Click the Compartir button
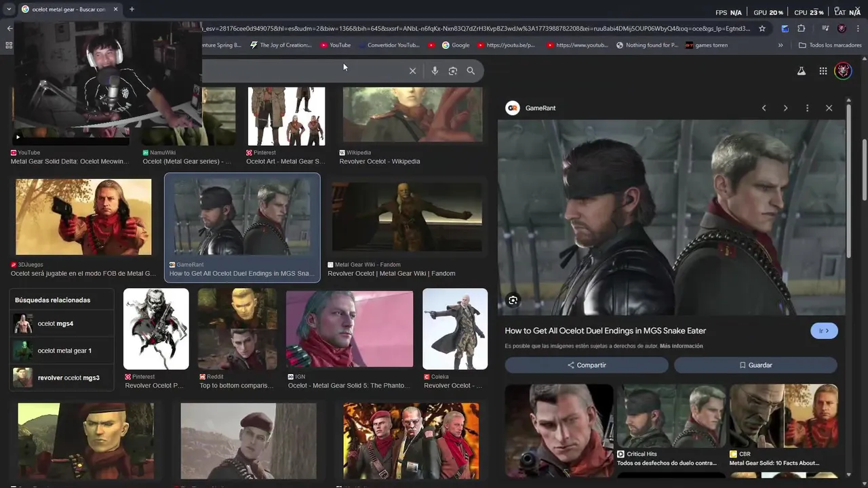The height and width of the screenshot is (488, 868). pos(587,365)
